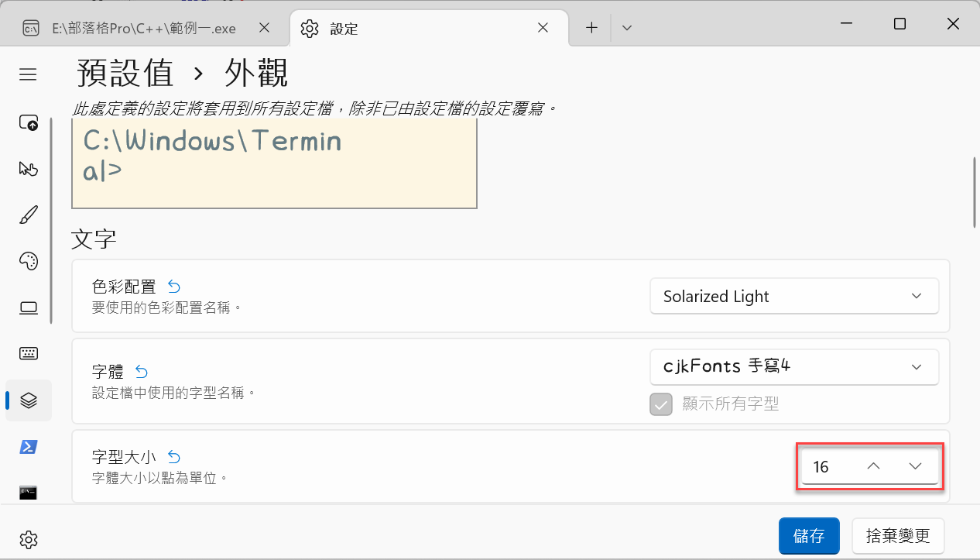
Task: Open PowerShell profile icon in sidebar
Action: tap(29, 447)
